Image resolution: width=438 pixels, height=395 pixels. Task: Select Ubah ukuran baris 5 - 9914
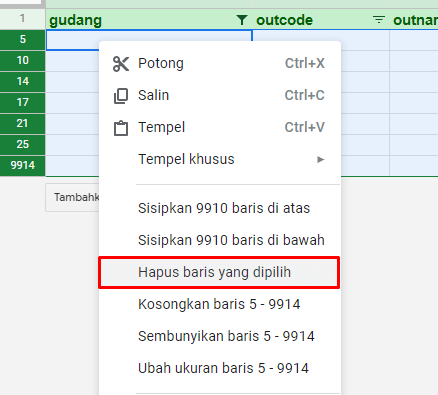point(220,368)
